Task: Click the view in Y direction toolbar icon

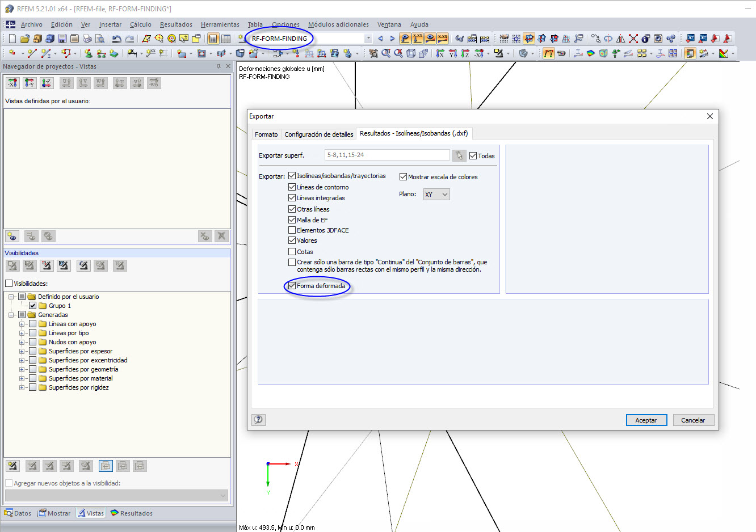Action: point(453,53)
